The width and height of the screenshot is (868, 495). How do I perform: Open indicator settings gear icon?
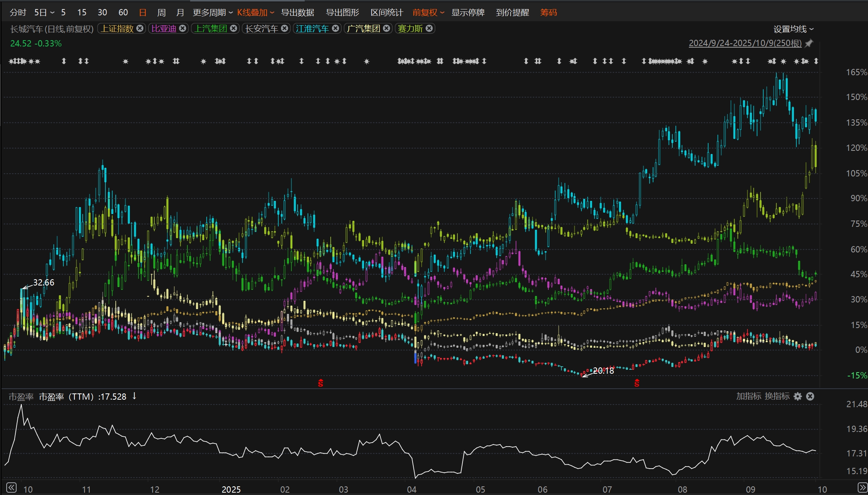pos(798,396)
